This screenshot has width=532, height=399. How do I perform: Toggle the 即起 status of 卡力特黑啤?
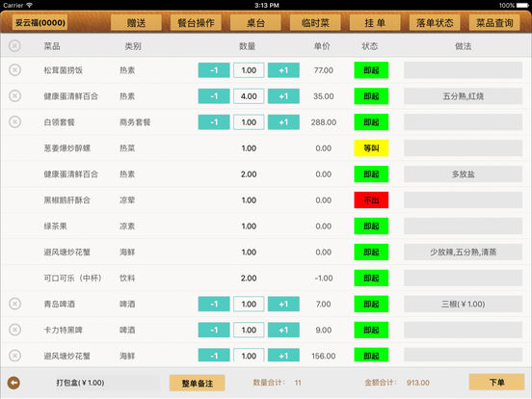click(x=371, y=330)
